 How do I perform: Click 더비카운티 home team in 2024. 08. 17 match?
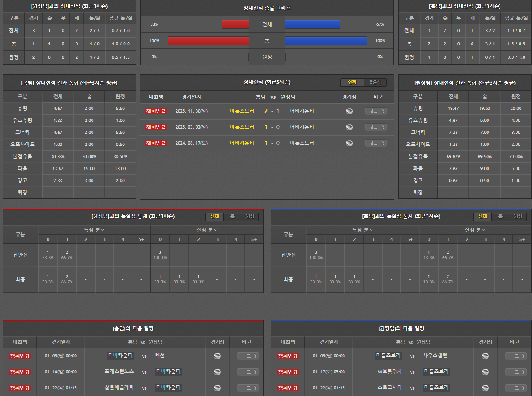click(242, 143)
